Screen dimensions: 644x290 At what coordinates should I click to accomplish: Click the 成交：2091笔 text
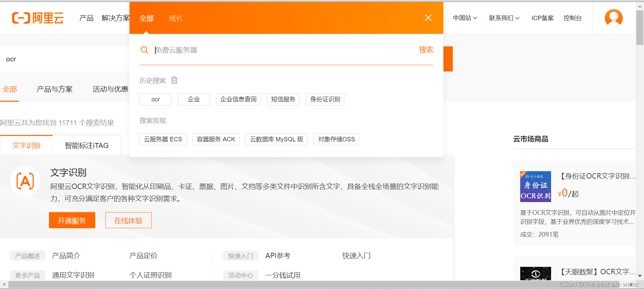tap(539, 234)
